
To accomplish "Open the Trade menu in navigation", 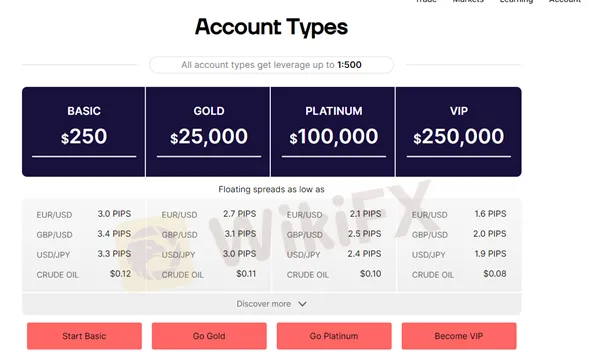I will (426, 1).
